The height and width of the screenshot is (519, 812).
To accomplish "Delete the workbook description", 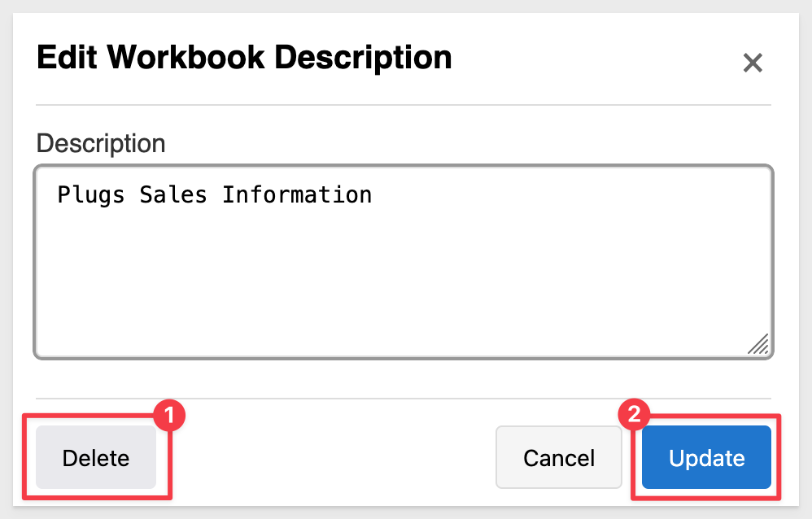I will click(96, 457).
